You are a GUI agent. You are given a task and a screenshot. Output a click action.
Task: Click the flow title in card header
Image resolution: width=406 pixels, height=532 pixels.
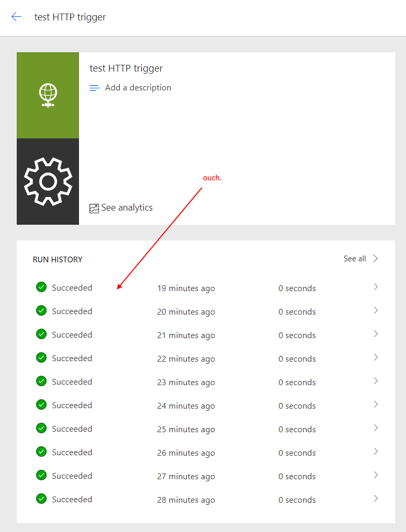126,68
